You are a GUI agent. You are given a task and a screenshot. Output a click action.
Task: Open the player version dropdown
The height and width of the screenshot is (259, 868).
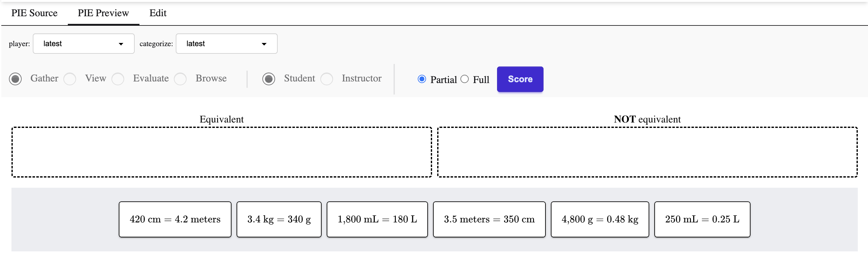[x=83, y=44]
